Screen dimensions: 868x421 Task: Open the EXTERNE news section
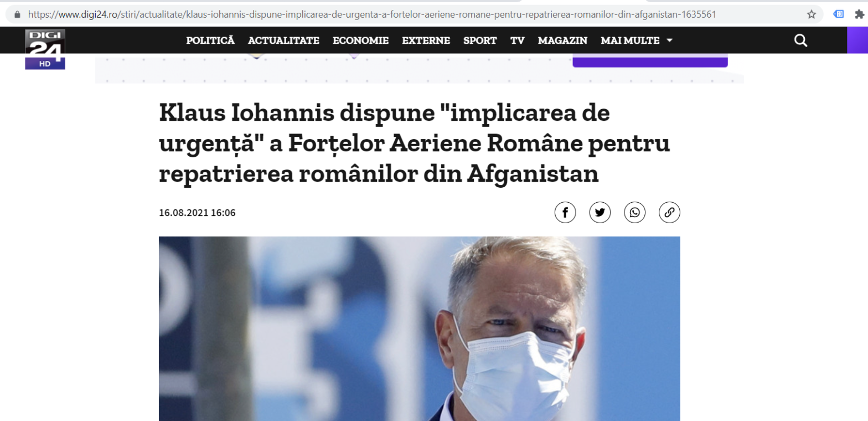426,40
